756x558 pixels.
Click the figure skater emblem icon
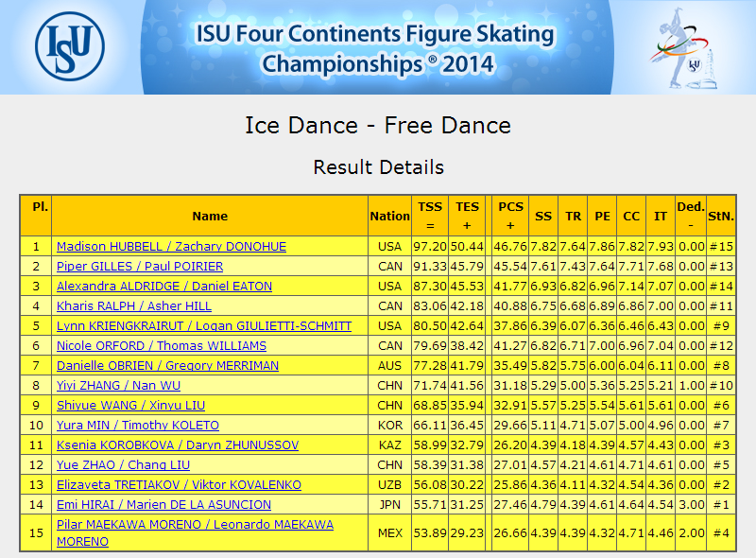pos(685,48)
